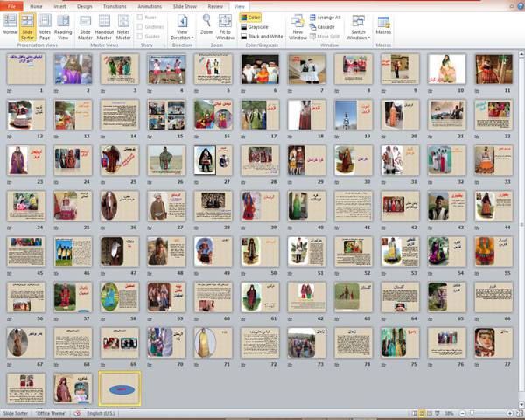The image size is (525, 420).
Task: Switch to Grayscale view mode
Action: (x=255, y=27)
